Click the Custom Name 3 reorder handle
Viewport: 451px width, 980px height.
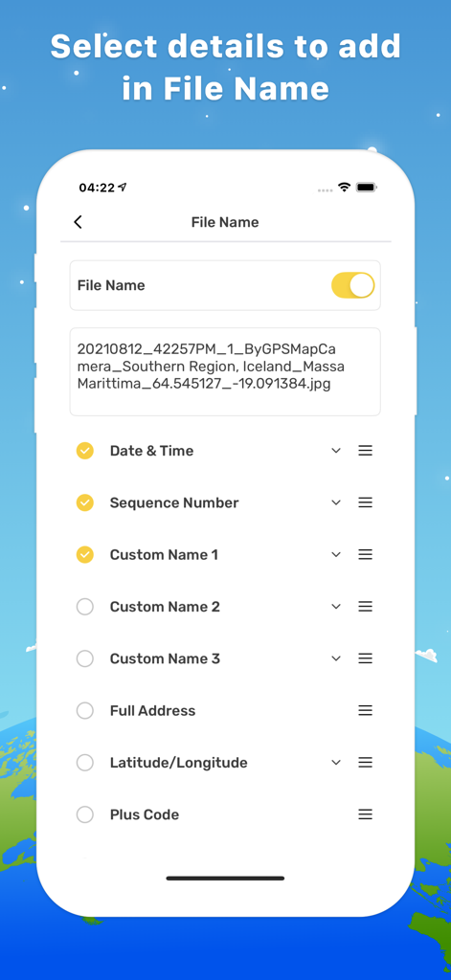[366, 658]
